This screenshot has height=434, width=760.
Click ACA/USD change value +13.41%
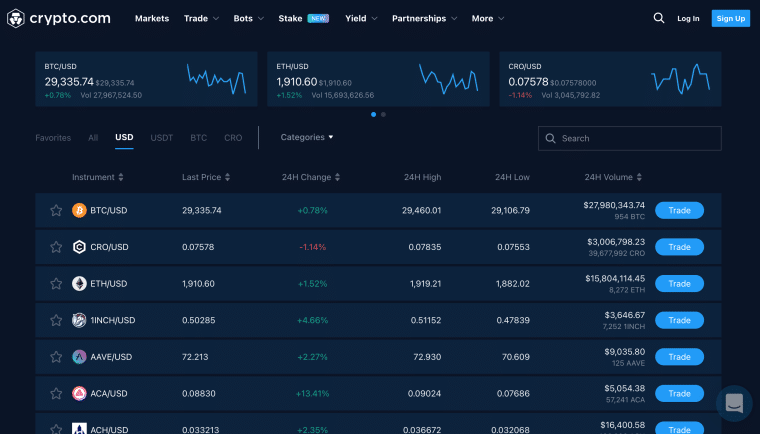[x=312, y=393]
